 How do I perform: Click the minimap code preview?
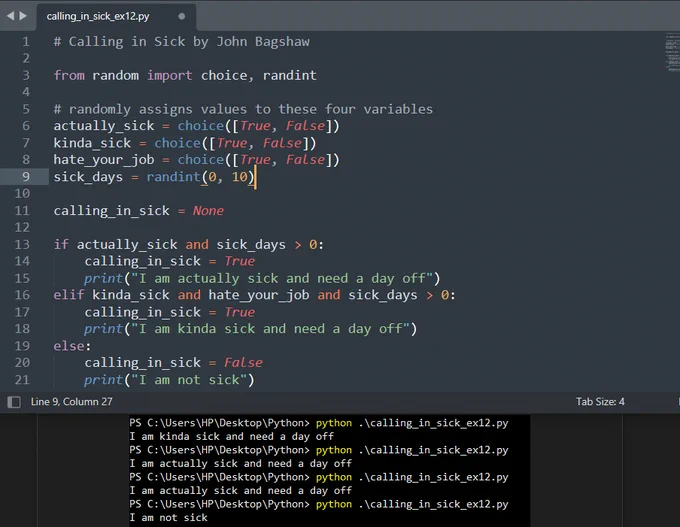pyautogui.click(x=672, y=52)
